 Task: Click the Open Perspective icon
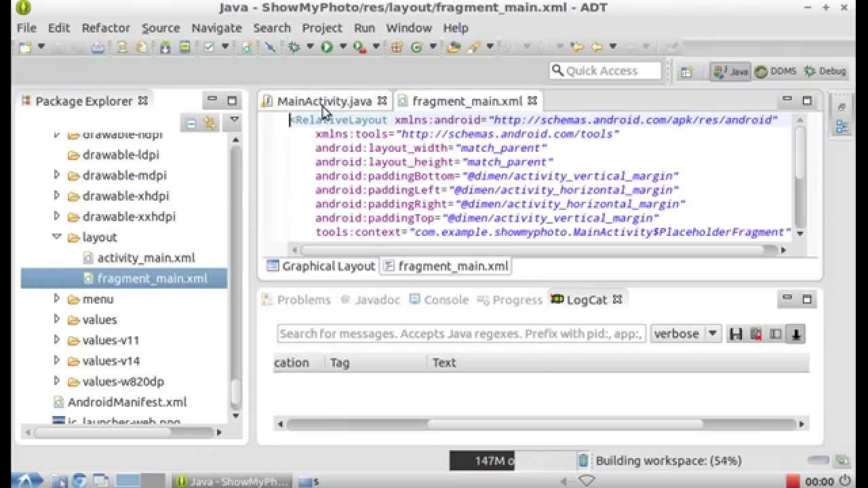coord(686,71)
